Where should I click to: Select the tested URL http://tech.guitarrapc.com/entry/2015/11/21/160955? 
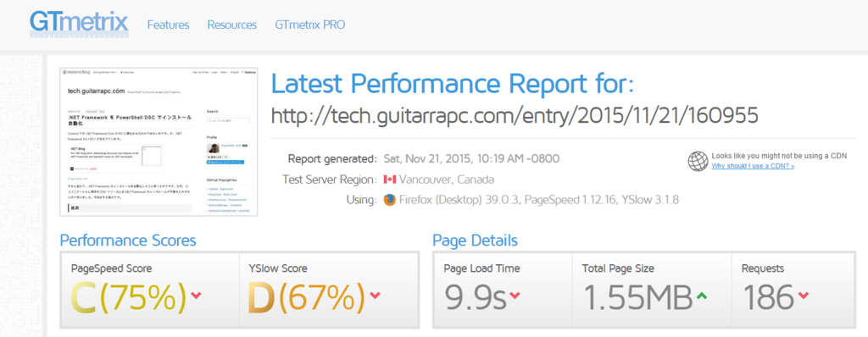point(515,116)
